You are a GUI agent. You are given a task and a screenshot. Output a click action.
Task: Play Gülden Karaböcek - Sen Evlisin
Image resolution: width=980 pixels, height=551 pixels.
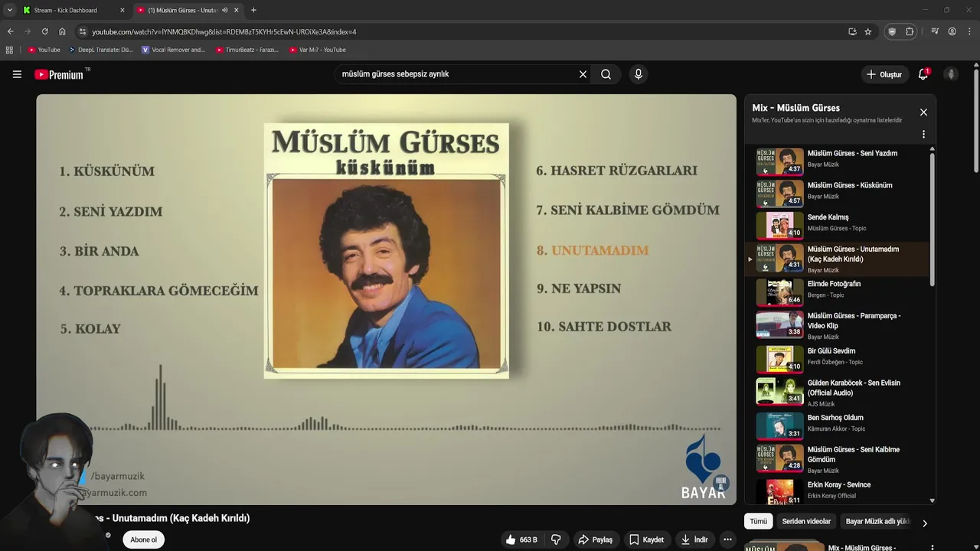[x=837, y=392]
